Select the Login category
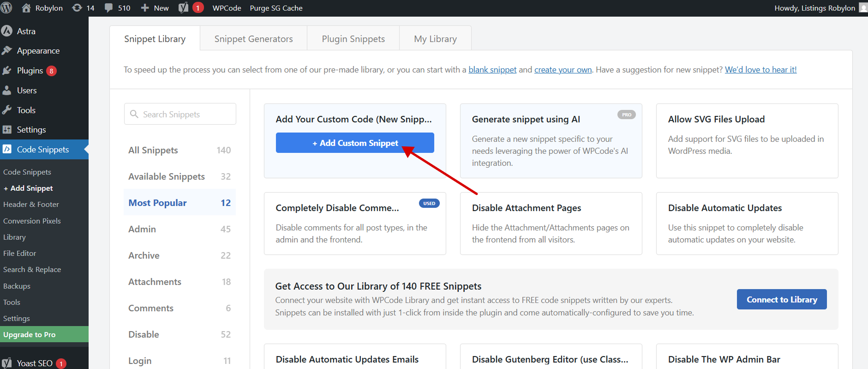The height and width of the screenshot is (369, 868). tap(180, 361)
